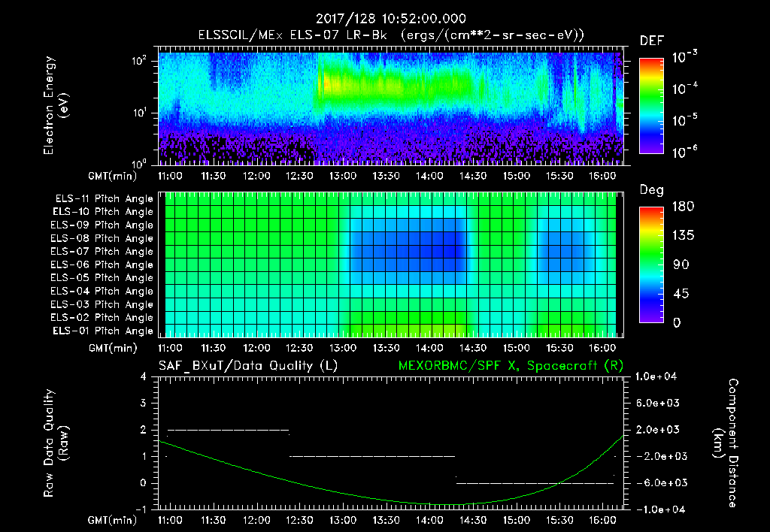
Task: Click the 10^2 electron energy tick label
Action: click(x=139, y=61)
